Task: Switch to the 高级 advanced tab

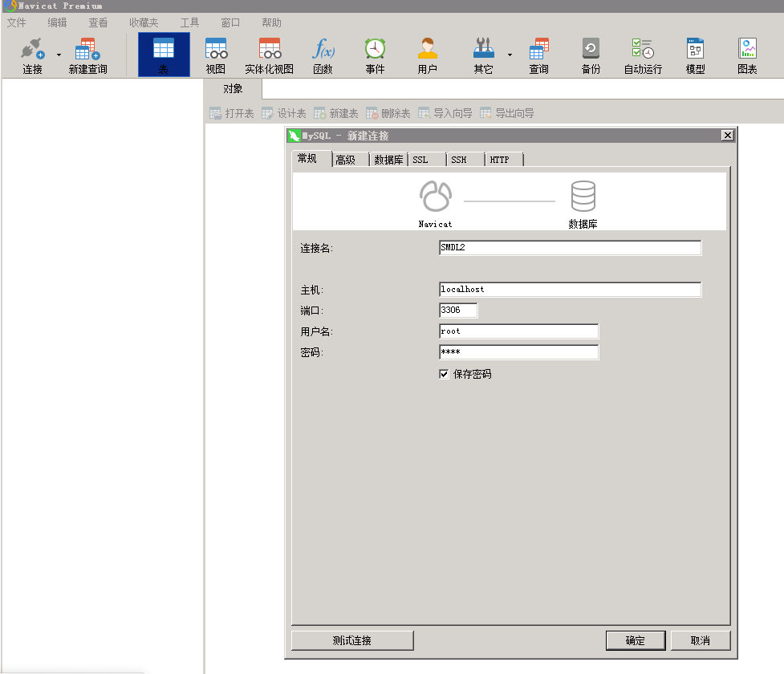Action: point(350,160)
